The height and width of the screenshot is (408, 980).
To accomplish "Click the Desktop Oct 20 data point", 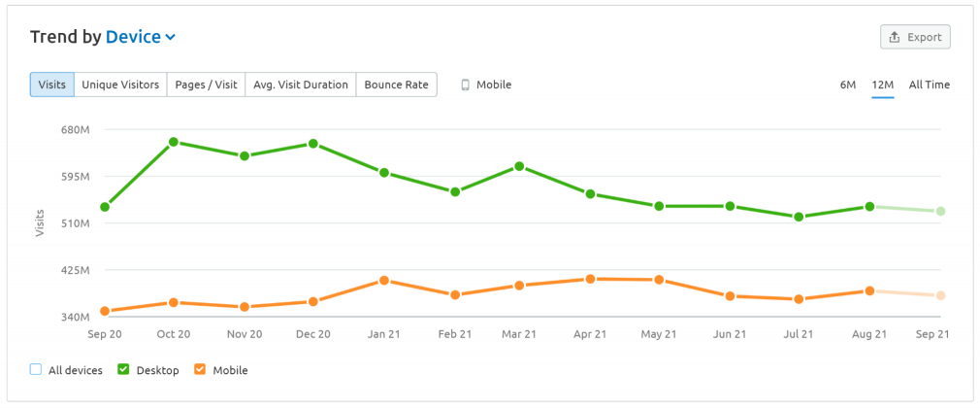I will point(174,142).
